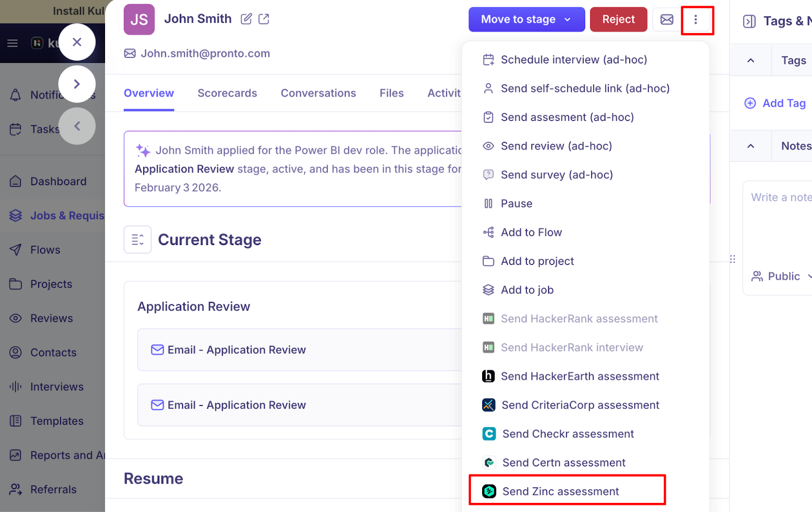The image size is (812, 512).
Task: Select Send Zinc assessment menu option
Action: [x=560, y=491]
